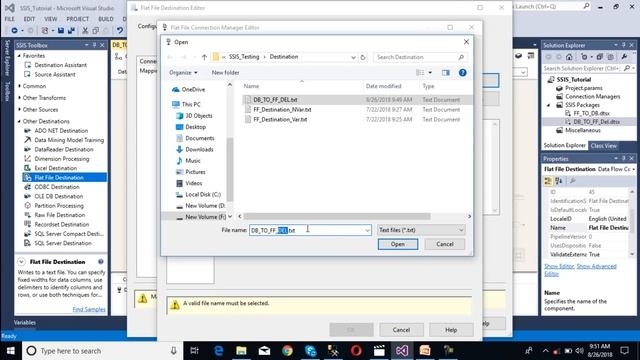Screen dimensions: 640x360
Task: Click Cancel in Flat File Connection Manager Editor
Action: [401, 330]
